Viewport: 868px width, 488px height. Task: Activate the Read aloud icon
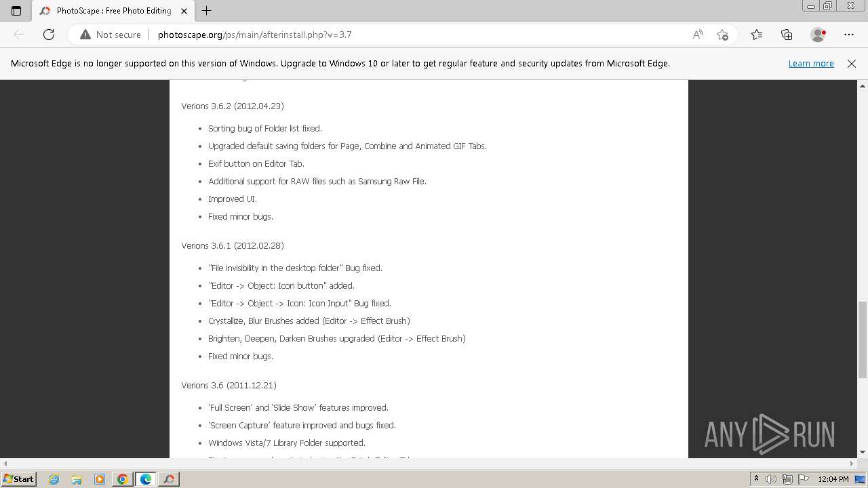pos(698,35)
